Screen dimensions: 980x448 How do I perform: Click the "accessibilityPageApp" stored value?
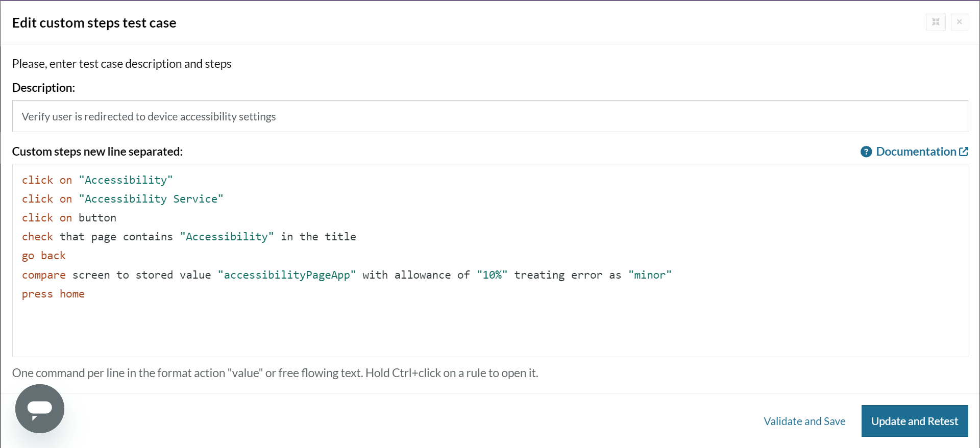[x=286, y=275]
